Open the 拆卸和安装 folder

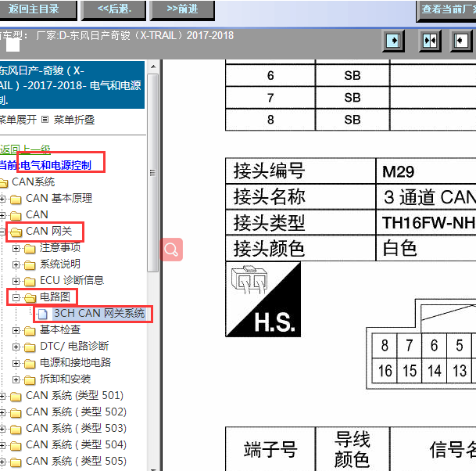click(66, 379)
